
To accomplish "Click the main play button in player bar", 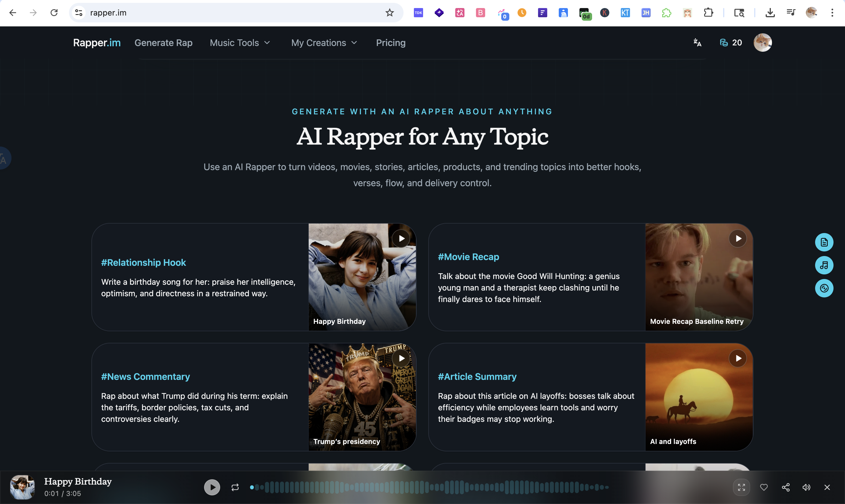I will (212, 487).
